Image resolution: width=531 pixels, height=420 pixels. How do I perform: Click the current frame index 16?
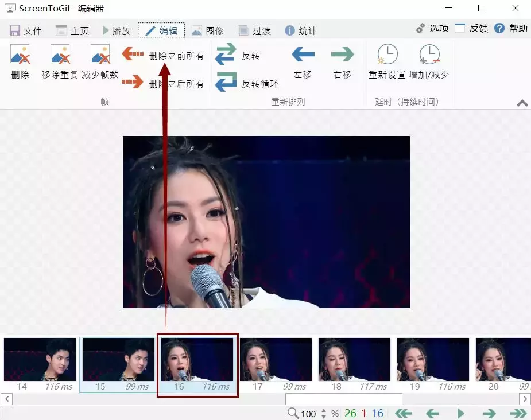378,413
